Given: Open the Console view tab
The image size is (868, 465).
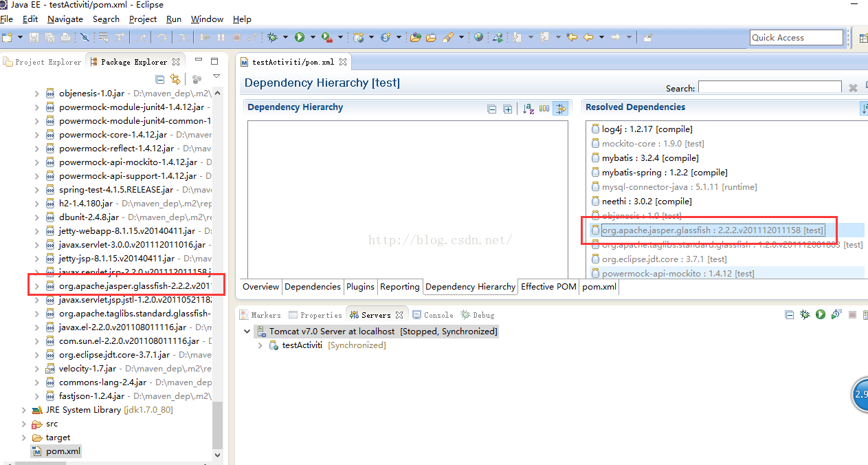Looking at the screenshot, I should 433,315.
